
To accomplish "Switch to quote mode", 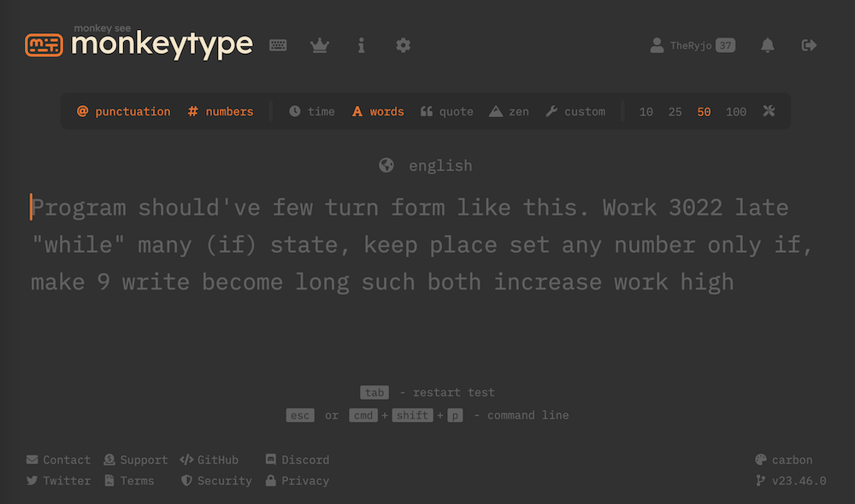I will [x=447, y=112].
